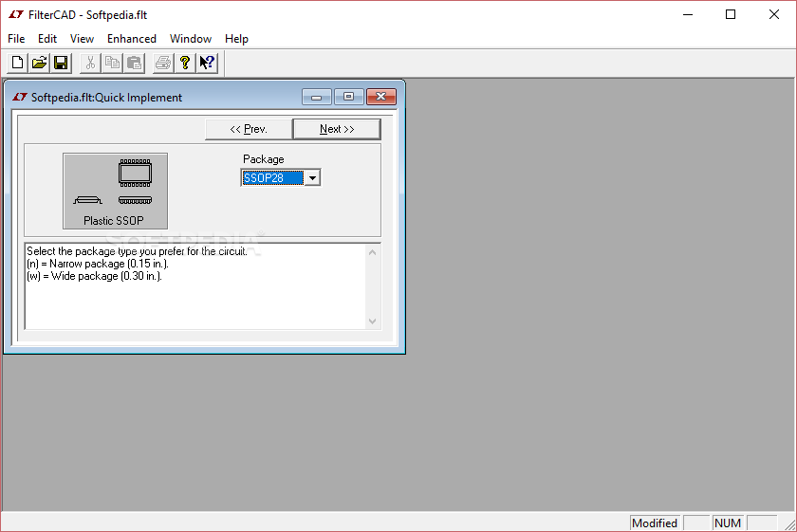Click LT logo in Quick Implement window
This screenshot has height=532, width=797.
point(19,97)
